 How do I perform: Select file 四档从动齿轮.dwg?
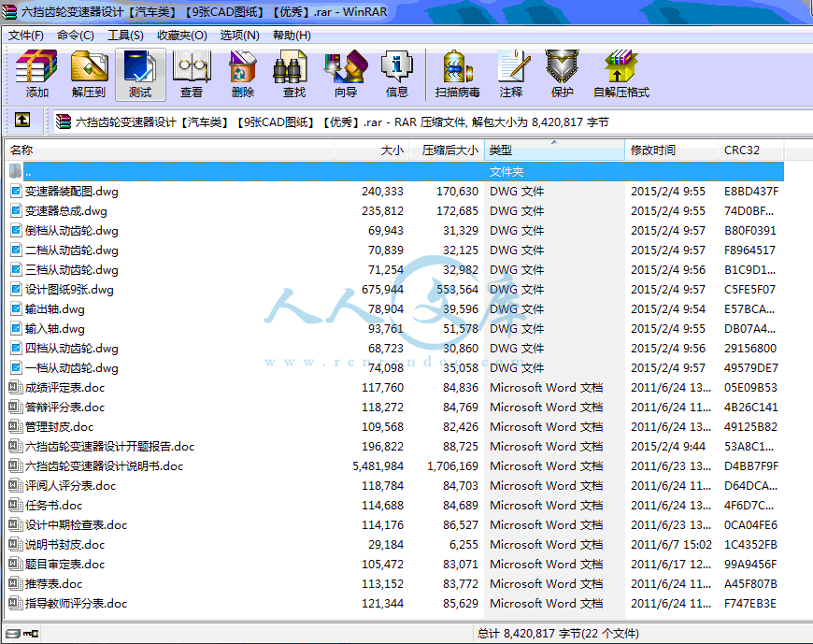(x=72, y=349)
